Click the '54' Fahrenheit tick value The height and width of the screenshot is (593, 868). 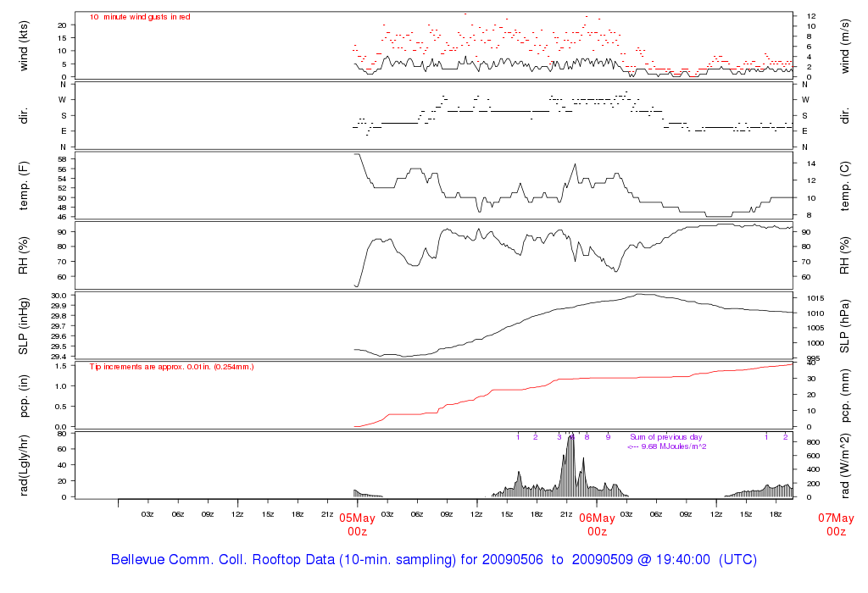pyautogui.click(x=62, y=179)
